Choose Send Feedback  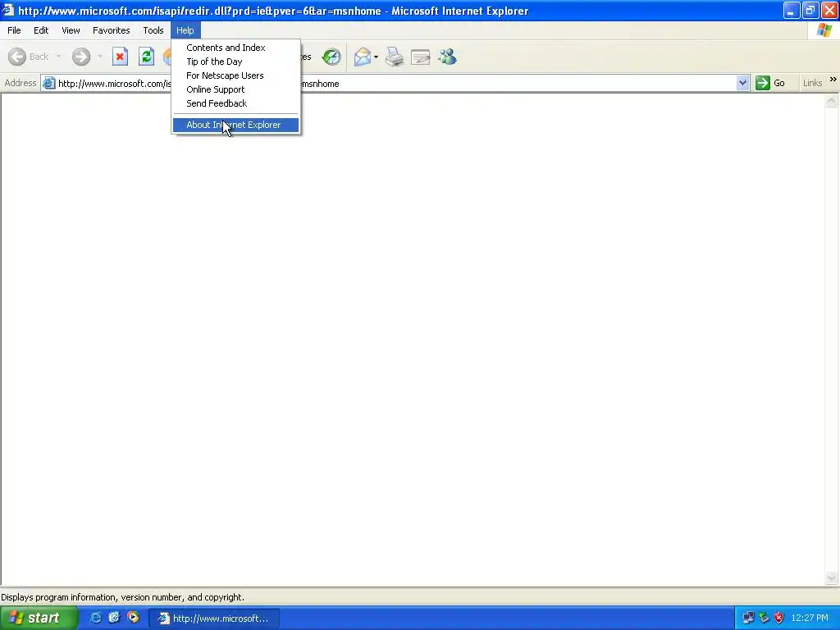point(235,103)
